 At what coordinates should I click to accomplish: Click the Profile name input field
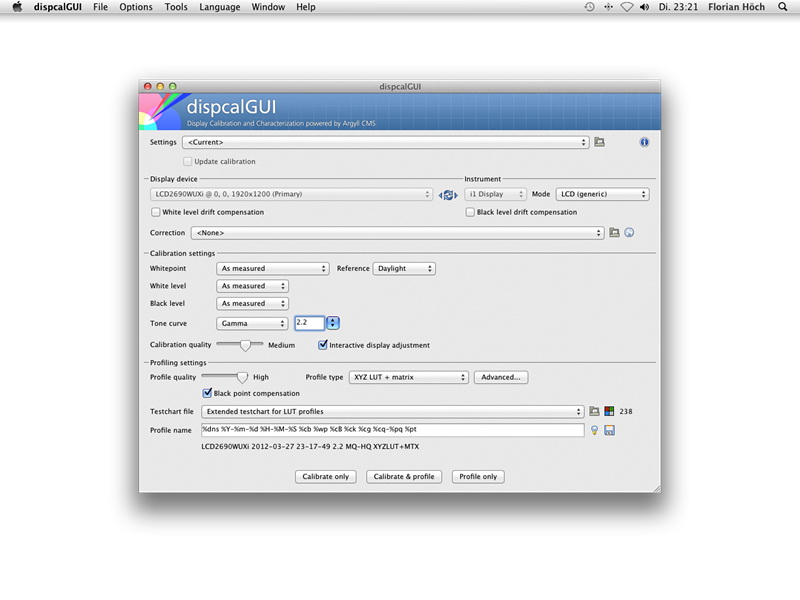(x=392, y=430)
